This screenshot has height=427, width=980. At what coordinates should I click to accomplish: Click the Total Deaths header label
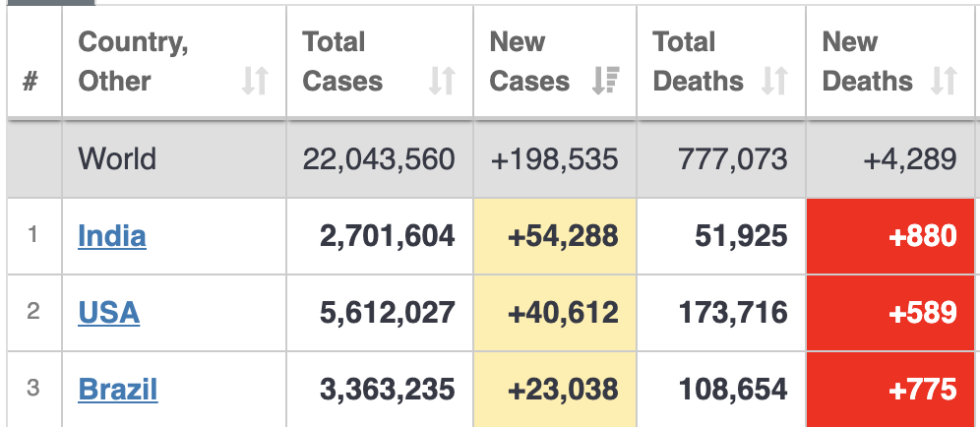coord(698,61)
